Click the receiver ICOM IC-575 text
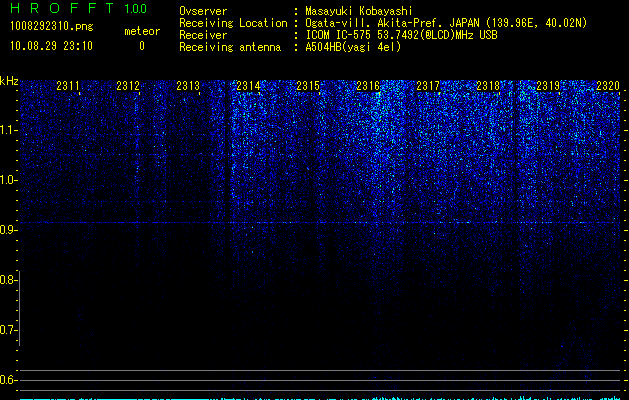 401,35
